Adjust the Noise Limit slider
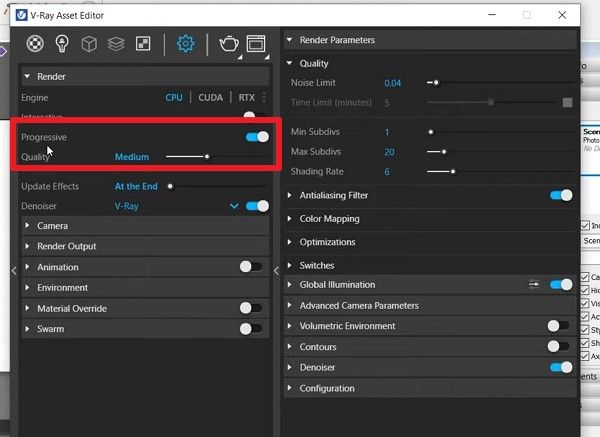This screenshot has width=600, height=437. [436, 82]
